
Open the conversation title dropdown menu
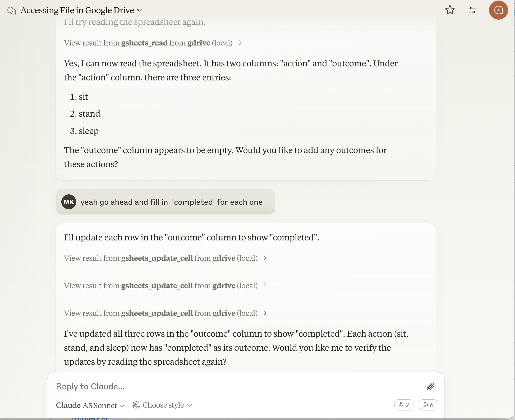coord(140,10)
